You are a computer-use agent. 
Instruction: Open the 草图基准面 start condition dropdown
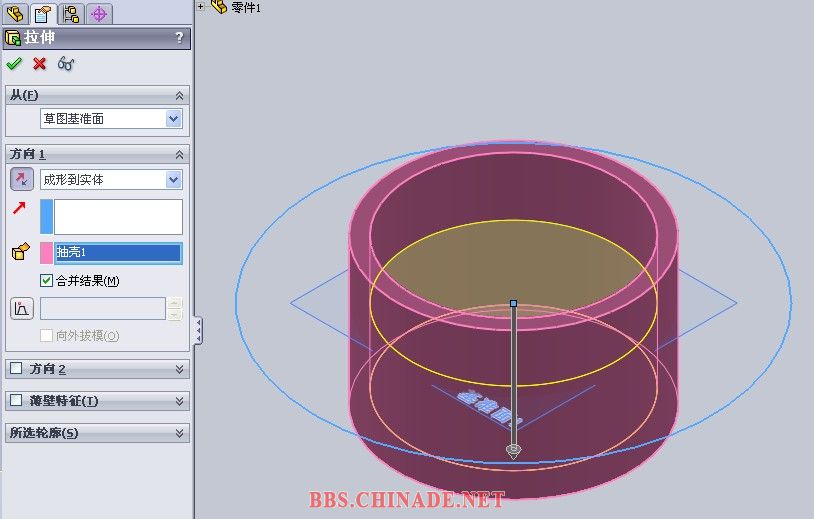(x=173, y=119)
